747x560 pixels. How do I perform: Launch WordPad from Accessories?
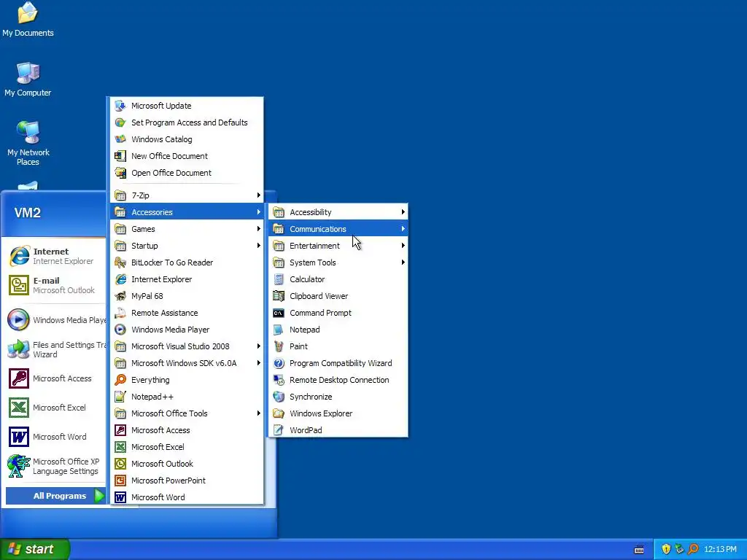pos(338,430)
